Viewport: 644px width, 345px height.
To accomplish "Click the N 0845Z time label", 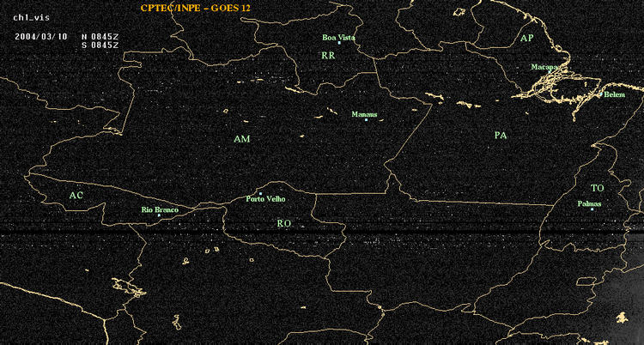I will pyautogui.click(x=100, y=36).
